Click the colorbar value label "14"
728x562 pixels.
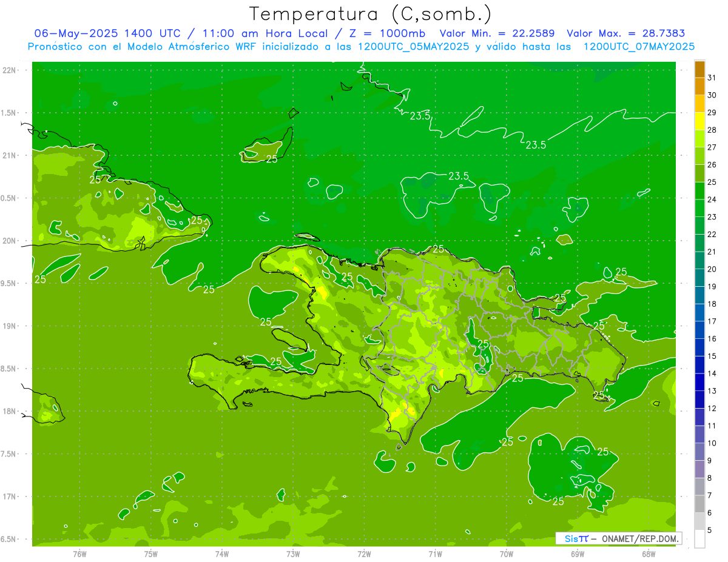click(712, 373)
